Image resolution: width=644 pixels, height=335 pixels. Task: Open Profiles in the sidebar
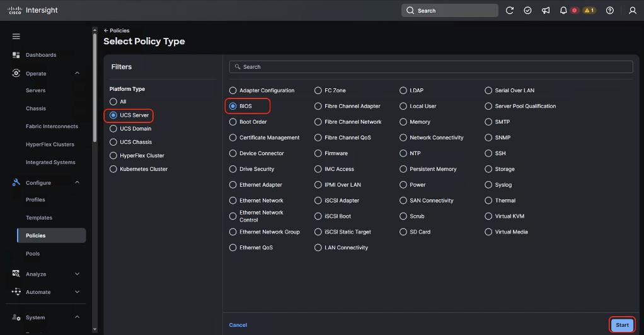pos(35,200)
